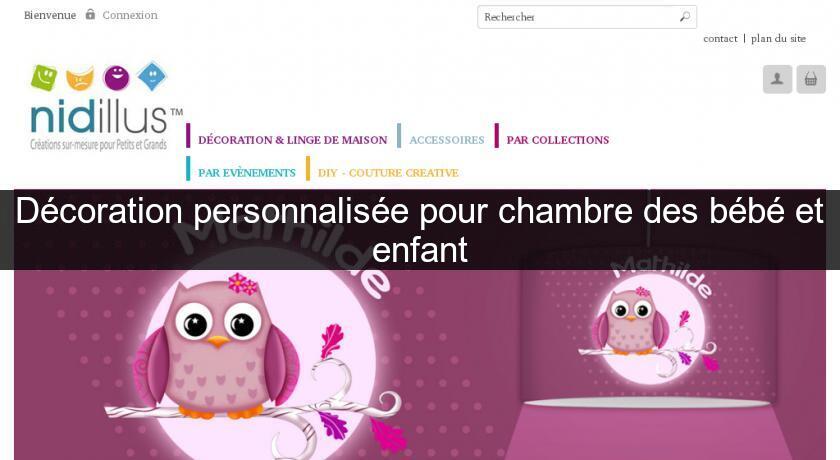The image size is (840, 460).
Task: Click the Connexion link
Action: pyautogui.click(x=130, y=15)
